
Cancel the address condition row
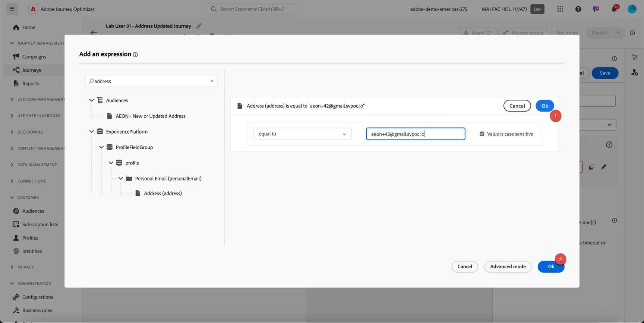517,106
